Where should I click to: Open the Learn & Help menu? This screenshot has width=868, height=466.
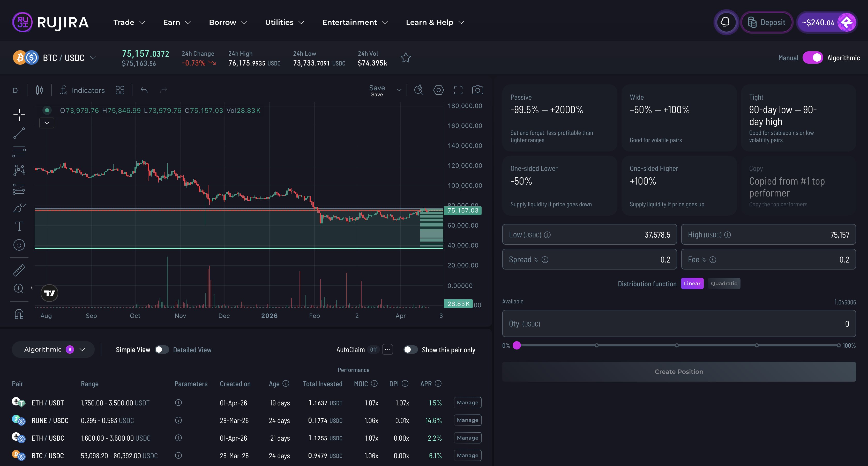(435, 22)
